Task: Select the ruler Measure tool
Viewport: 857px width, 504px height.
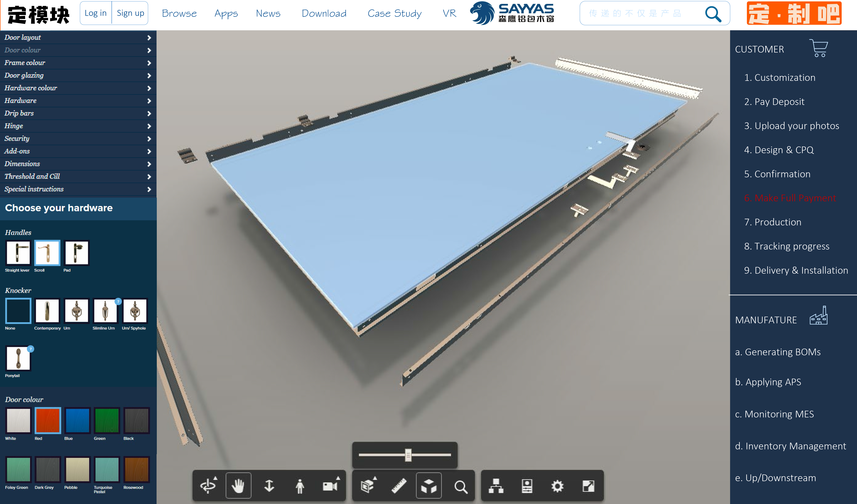Action: [399, 486]
